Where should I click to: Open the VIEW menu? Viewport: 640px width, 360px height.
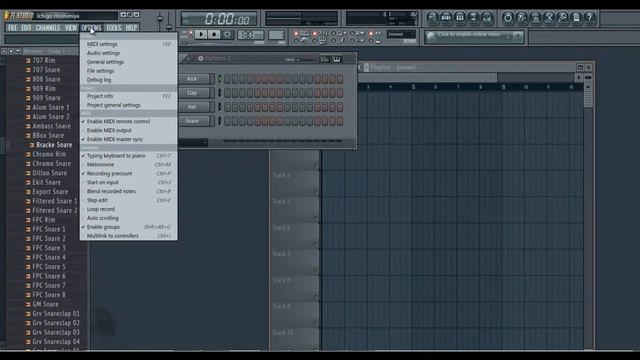[71, 28]
